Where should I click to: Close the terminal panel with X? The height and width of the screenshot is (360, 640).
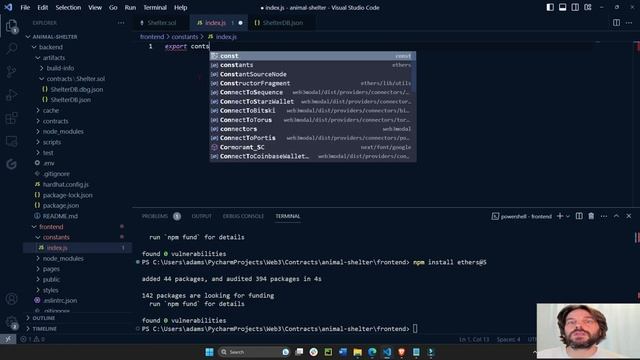[629, 216]
